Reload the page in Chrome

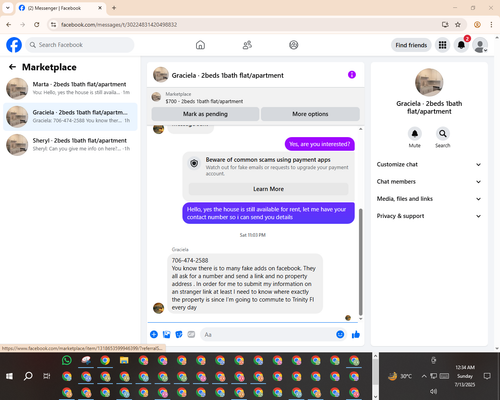point(37,25)
